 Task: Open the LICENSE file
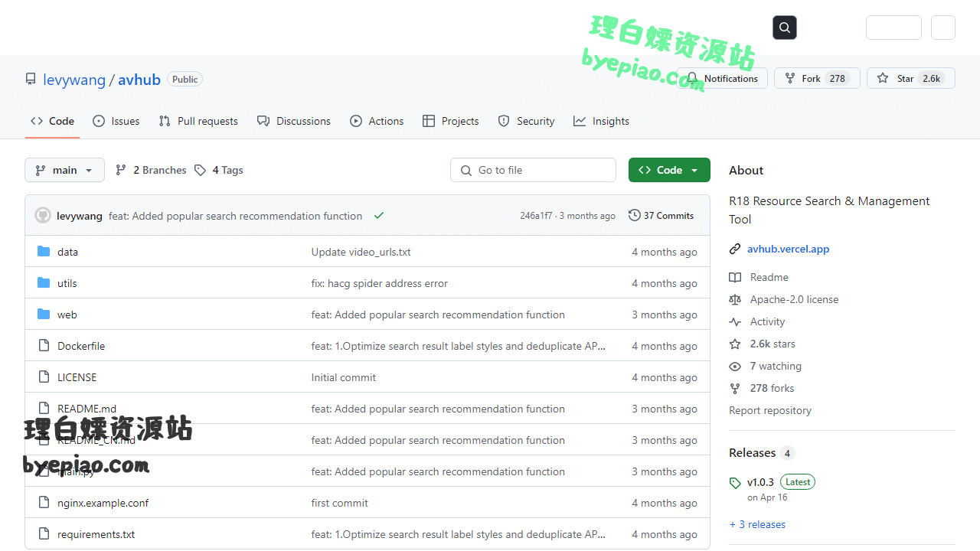click(77, 377)
